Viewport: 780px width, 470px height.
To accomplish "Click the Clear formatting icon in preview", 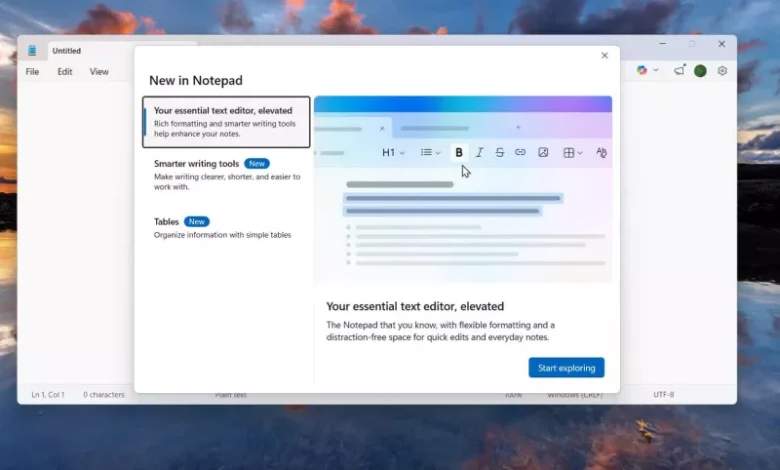I will 601,153.
